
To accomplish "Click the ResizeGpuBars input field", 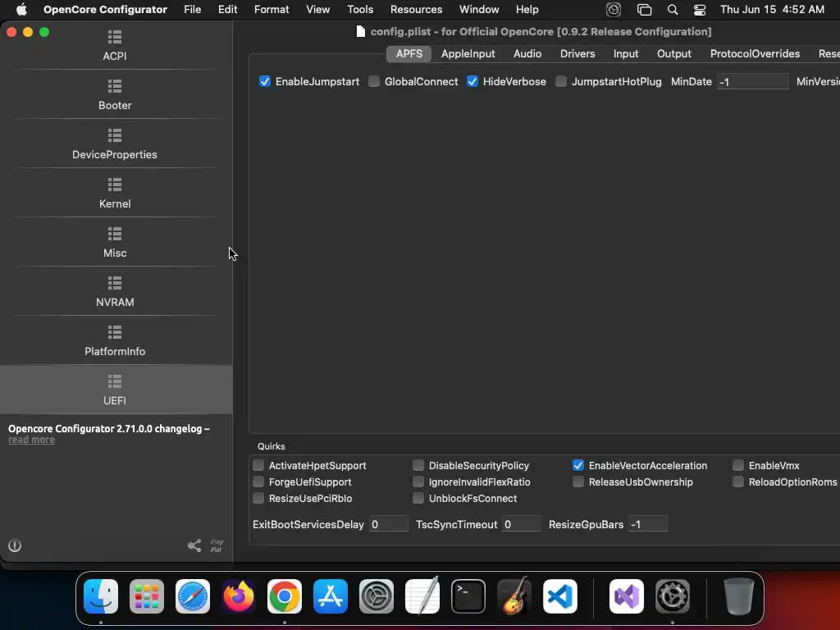I will click(x=648, y=524).
